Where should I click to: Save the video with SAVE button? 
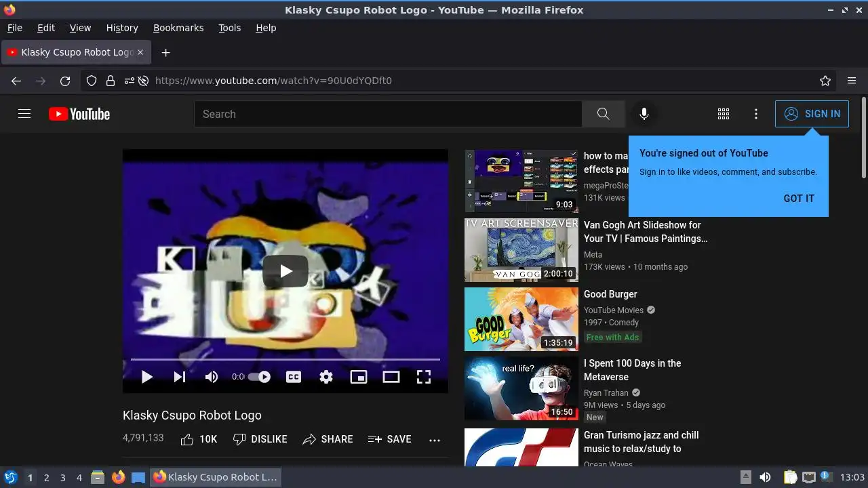click(x=390, y=439)
